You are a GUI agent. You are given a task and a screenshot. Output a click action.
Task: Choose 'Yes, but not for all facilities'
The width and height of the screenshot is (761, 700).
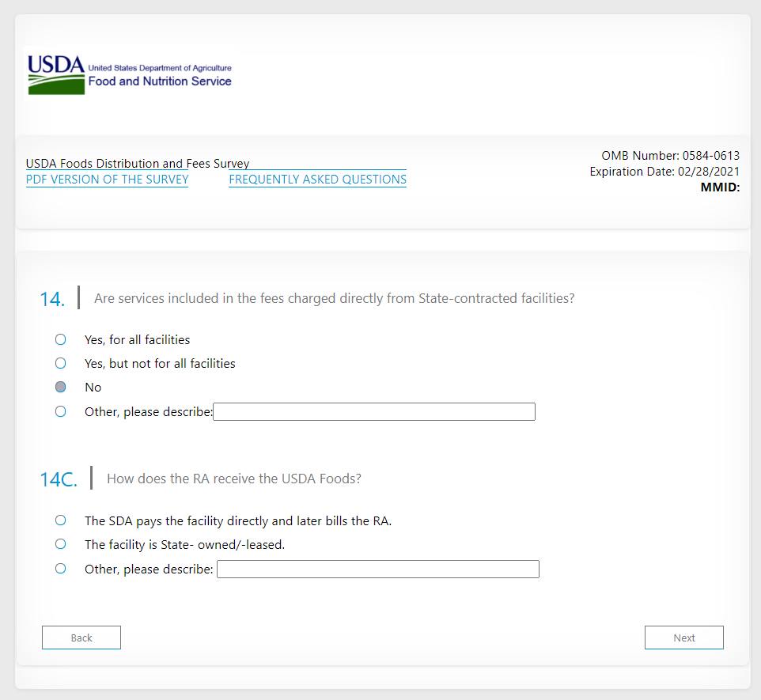coord(60,363)
